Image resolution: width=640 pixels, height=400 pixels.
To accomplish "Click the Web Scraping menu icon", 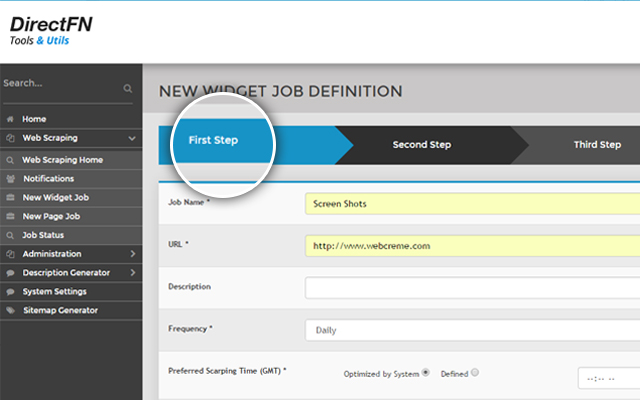I will tap(10, 138).
